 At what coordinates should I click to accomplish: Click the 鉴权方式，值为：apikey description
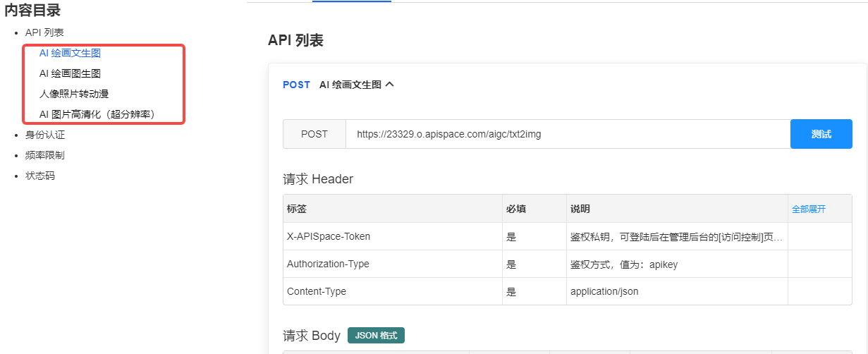pyautogui.click(x=624, y=264)
